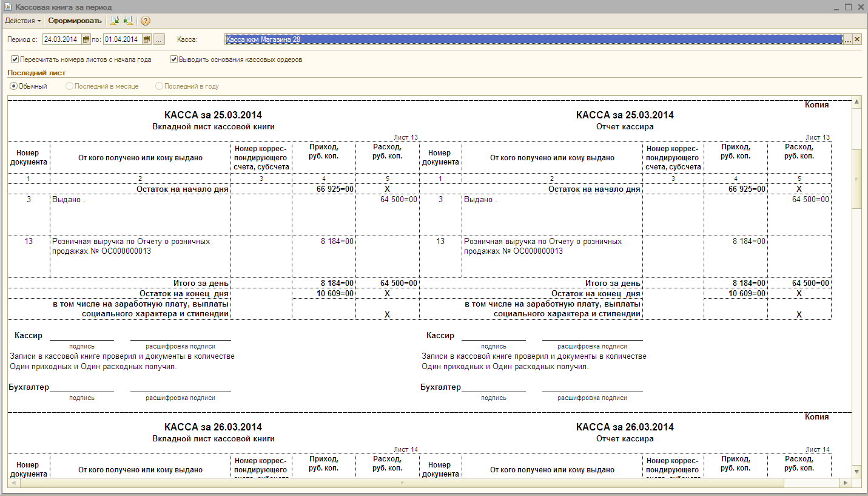The image size is (868, 496).
Task: Open help via question mark icon
Action: 146,21
